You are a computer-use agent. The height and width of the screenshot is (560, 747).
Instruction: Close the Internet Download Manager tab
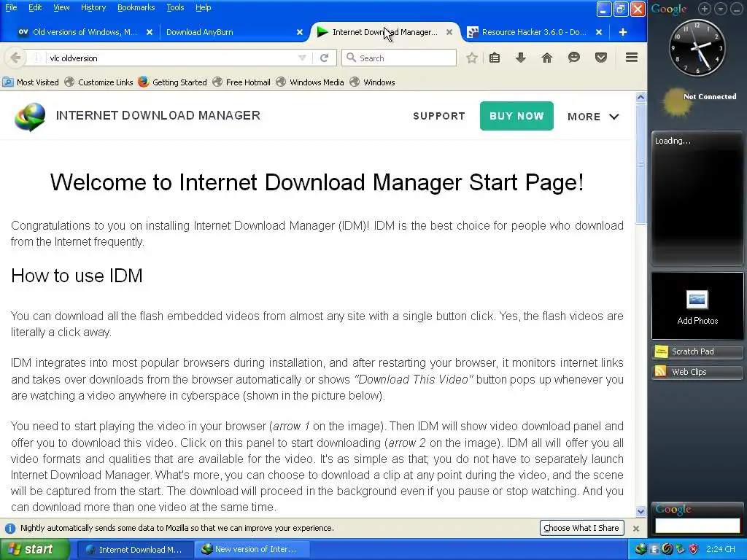click(x=449, y=32)
